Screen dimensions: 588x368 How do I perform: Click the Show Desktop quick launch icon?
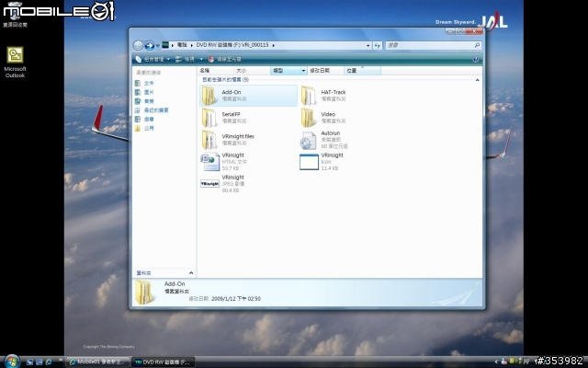(x=30, y=362)
